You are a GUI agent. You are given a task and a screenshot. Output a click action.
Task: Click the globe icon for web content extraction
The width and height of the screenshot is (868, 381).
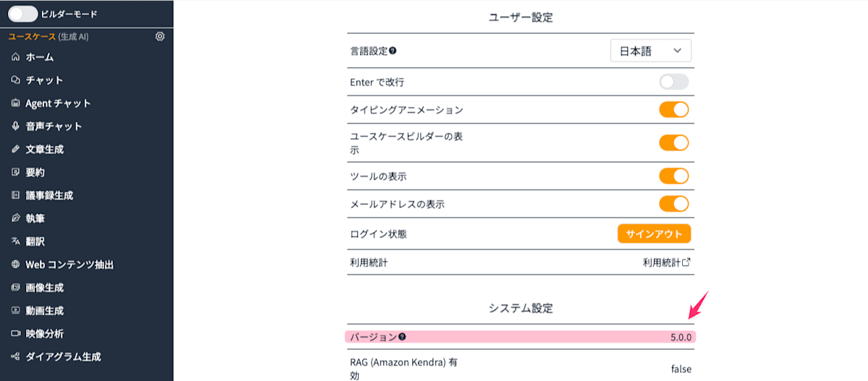[x=15, y=265]
